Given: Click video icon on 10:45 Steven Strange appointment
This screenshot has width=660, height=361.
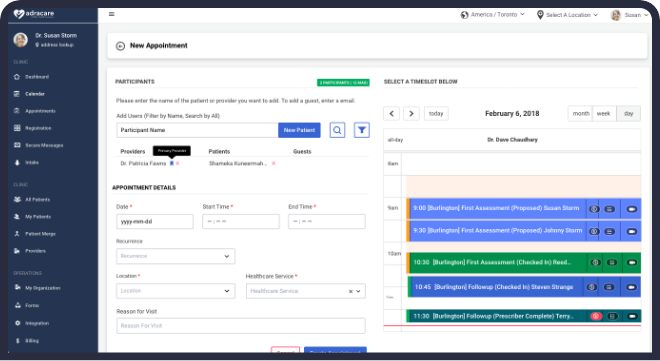Looking at the screenshot, I should coord(631,287).
